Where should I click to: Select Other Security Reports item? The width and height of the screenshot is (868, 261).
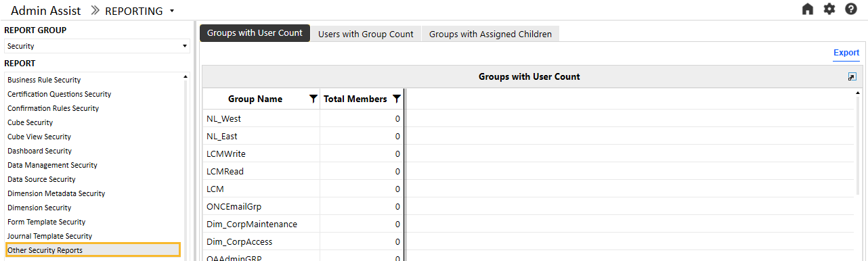point(93,250)
